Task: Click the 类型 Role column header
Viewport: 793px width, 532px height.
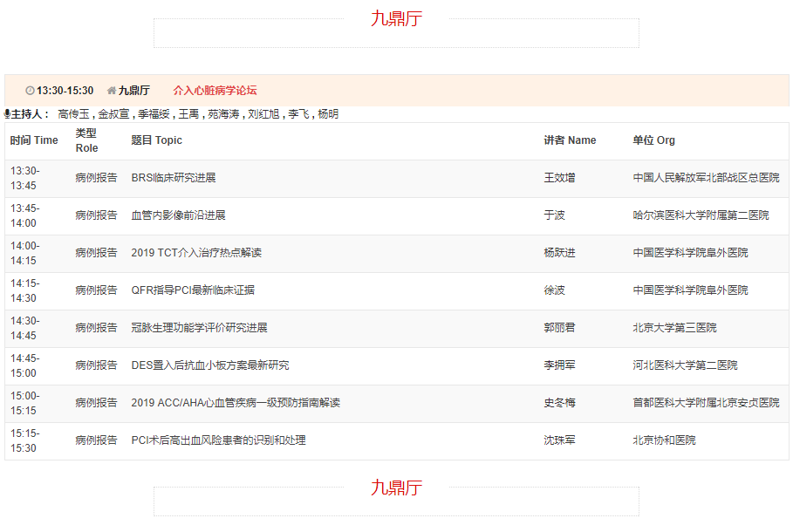Action: [x=86, y=140]
